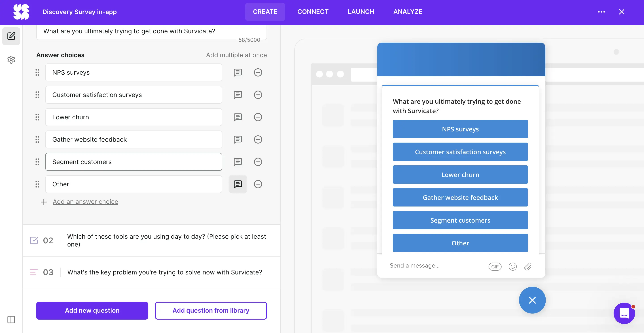The height and width of the screenshot is (333, 644).
Task: Toggle the sidebar panel layout icon
Action: (11, 320)
